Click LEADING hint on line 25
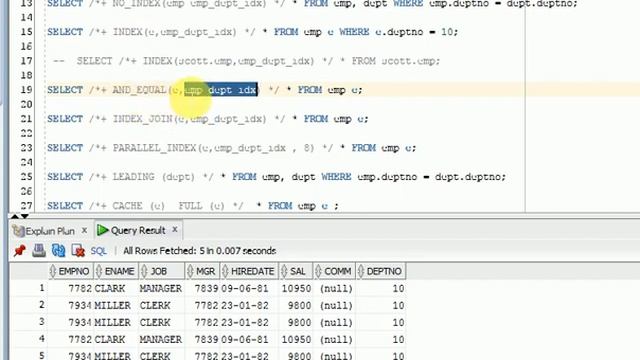640x360 pixels. [133, 177]
